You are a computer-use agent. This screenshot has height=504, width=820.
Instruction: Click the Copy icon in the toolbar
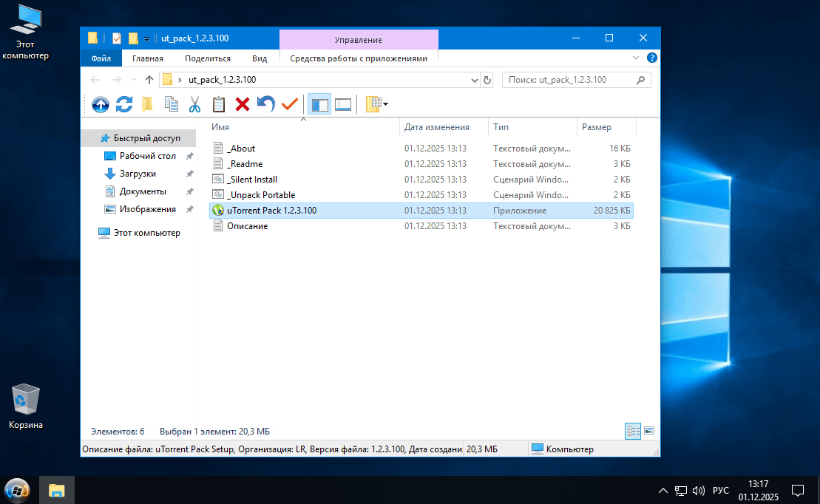click(172, 105)
